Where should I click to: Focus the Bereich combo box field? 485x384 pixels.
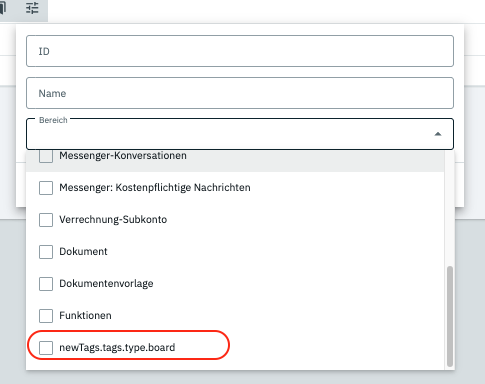pyautogui.click(x=240, y=134)
